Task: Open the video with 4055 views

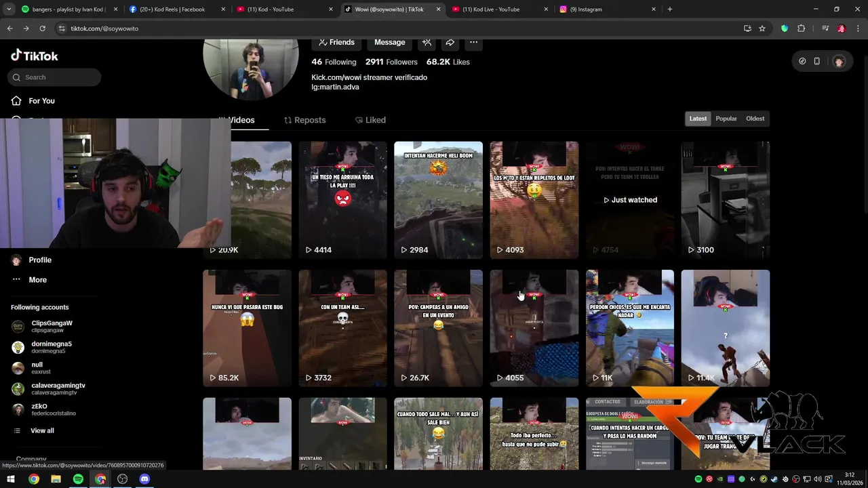Action: click(x=534, y=328)
